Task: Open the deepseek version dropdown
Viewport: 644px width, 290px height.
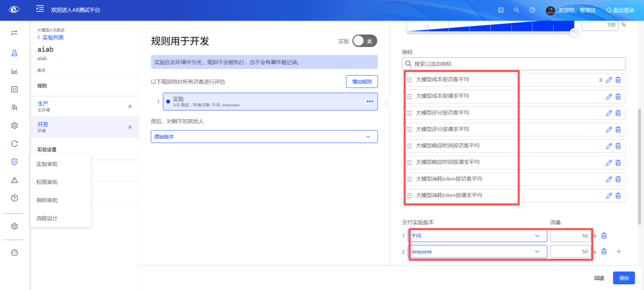Action: tap(478, 251)
